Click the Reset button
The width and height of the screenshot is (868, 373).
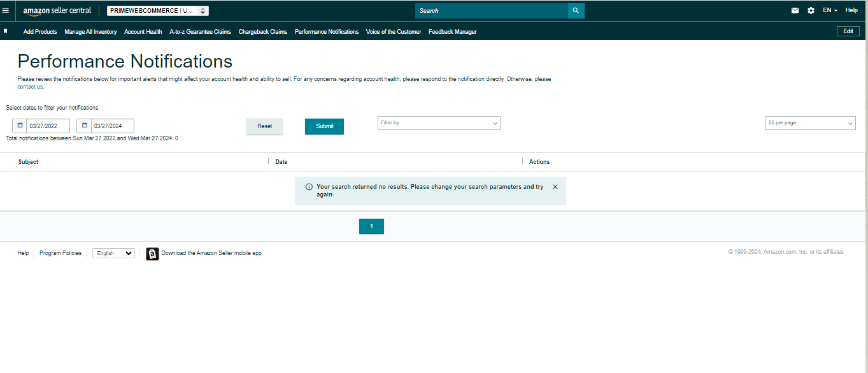264,126
